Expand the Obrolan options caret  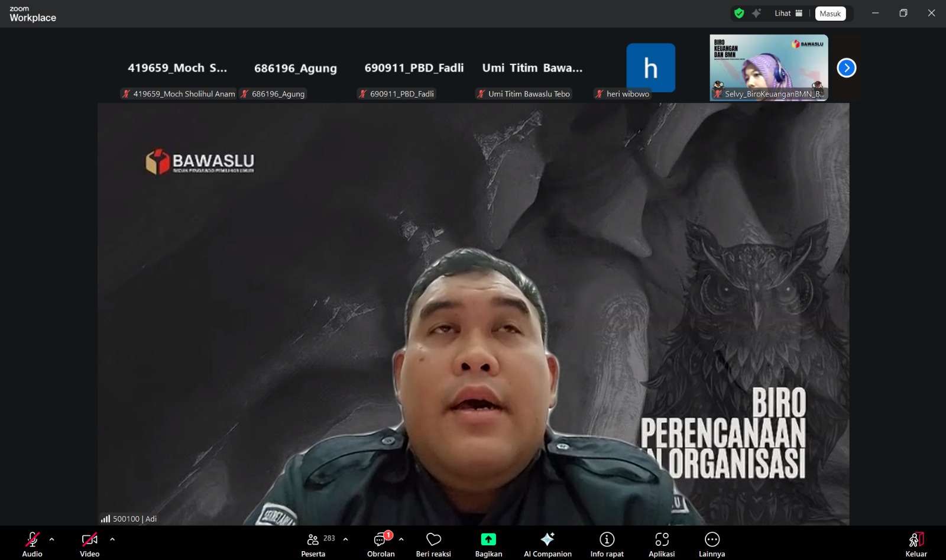401,539
